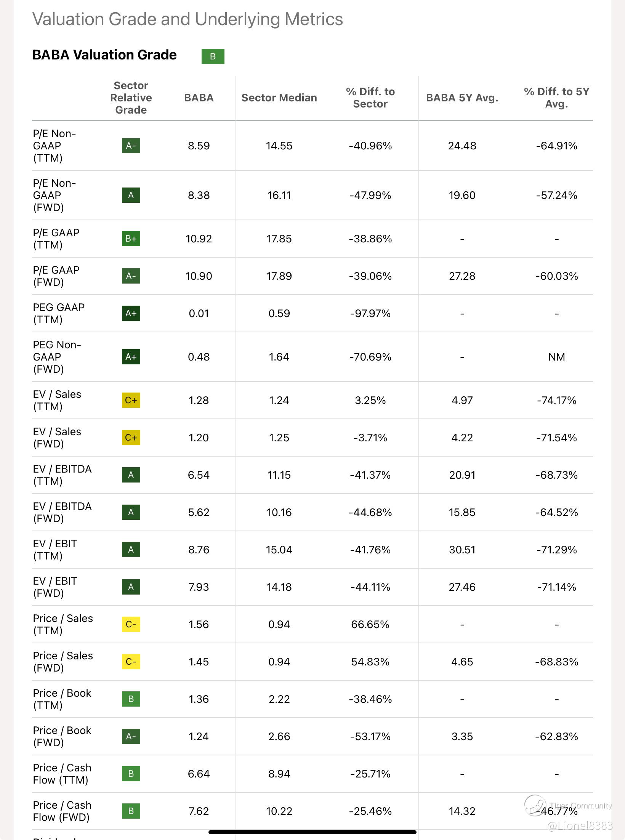Click the C- grade badge for Price / Sales (FWD)

[131, 662]
